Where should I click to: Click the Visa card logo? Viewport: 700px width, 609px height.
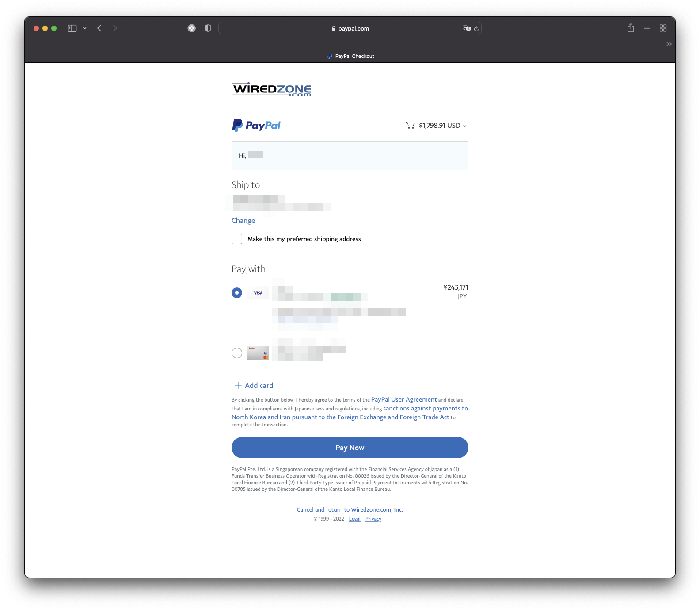coord(258,293)
